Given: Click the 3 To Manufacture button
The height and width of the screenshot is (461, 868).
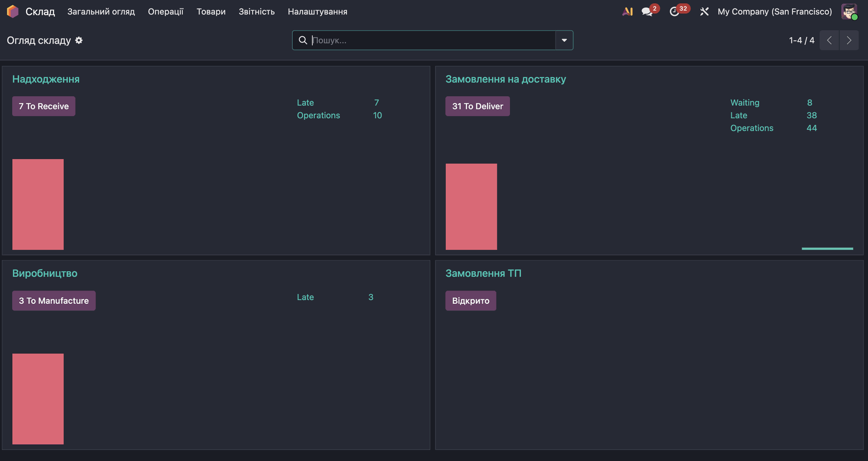Looking at the screenshot, I should pos(54,301).
